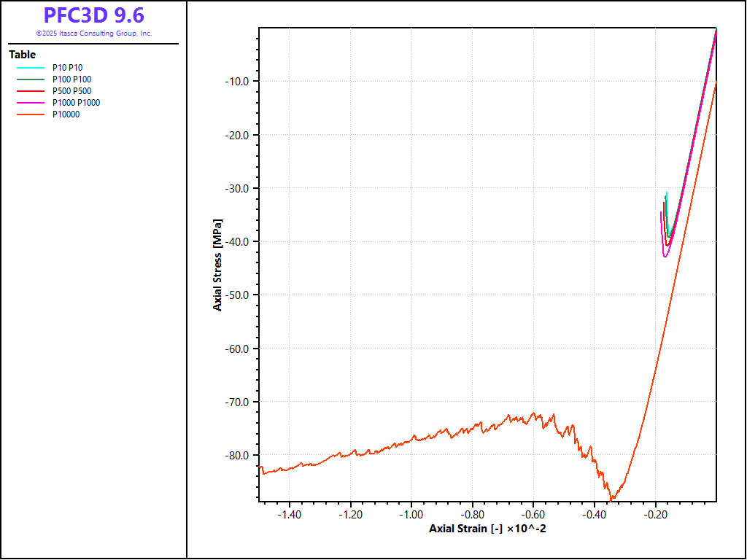Click the PFC3D 9.6 title text
The image size is (747, 560).
coord(93,16)
